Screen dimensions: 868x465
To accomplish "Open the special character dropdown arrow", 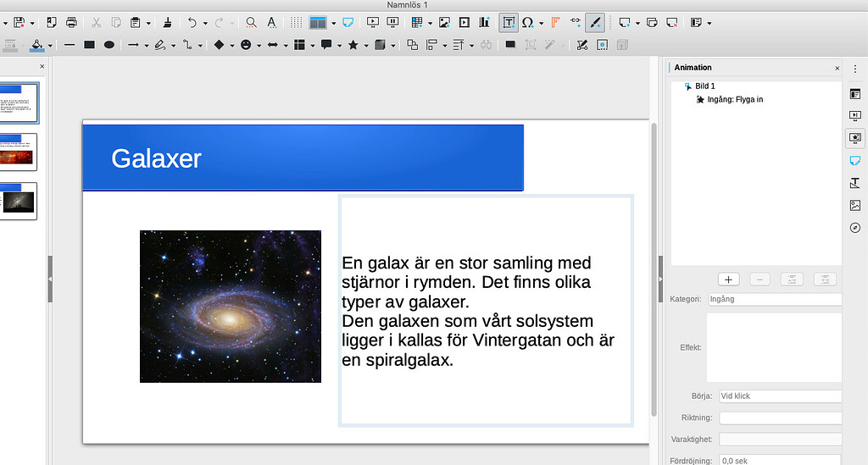I will (x=541, y=23).
